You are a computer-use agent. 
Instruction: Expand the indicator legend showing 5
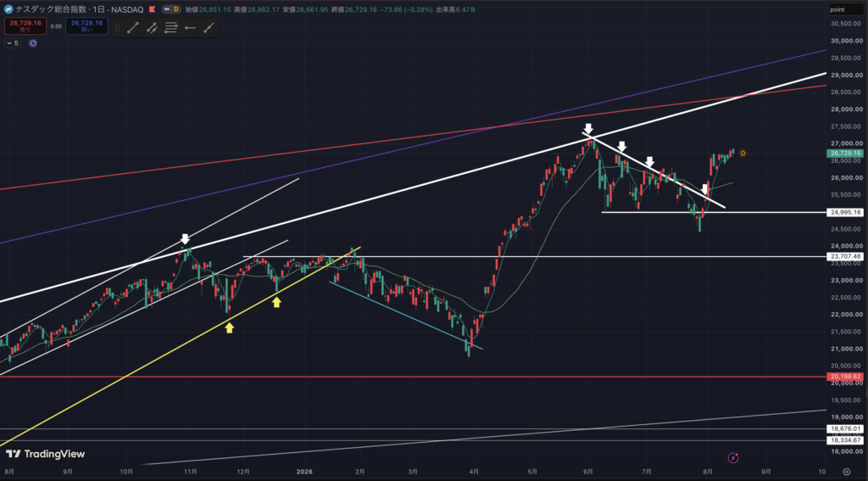point(13,43)
